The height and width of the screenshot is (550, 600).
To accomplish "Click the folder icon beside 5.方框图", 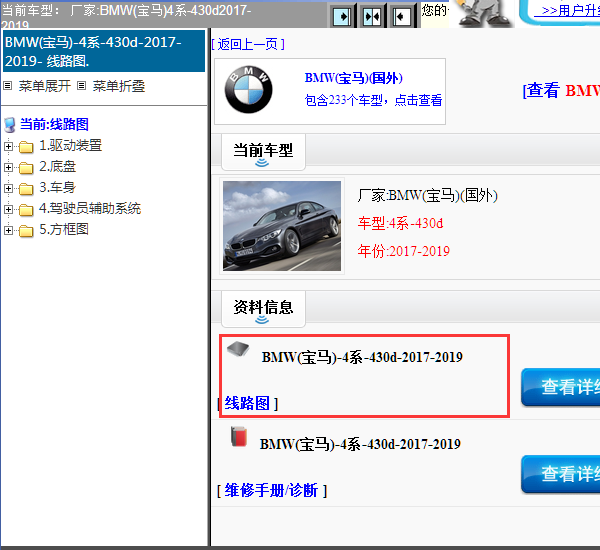I will [26, 230].
